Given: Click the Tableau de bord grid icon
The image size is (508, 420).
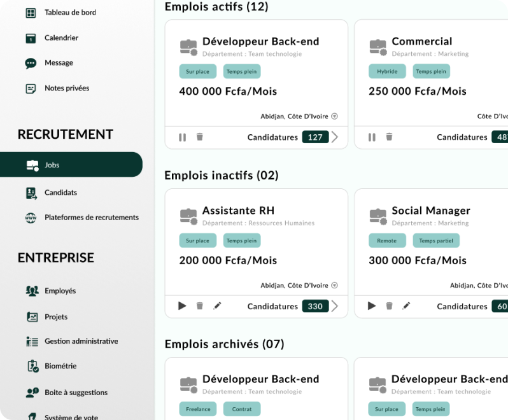Looking at the screenshot, I should coord(31,13).
